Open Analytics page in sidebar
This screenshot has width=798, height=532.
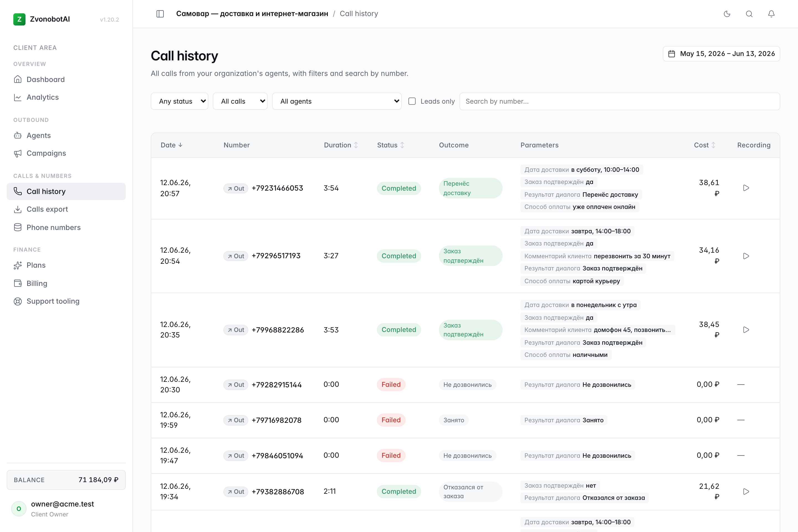tap(66, 97)
